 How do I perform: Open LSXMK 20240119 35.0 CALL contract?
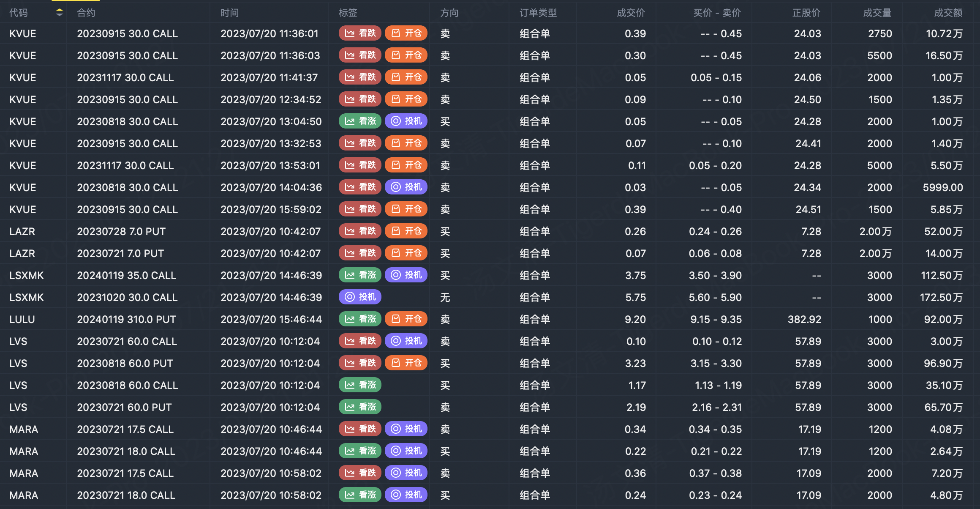pyautogui.click(x=126, y=275)
